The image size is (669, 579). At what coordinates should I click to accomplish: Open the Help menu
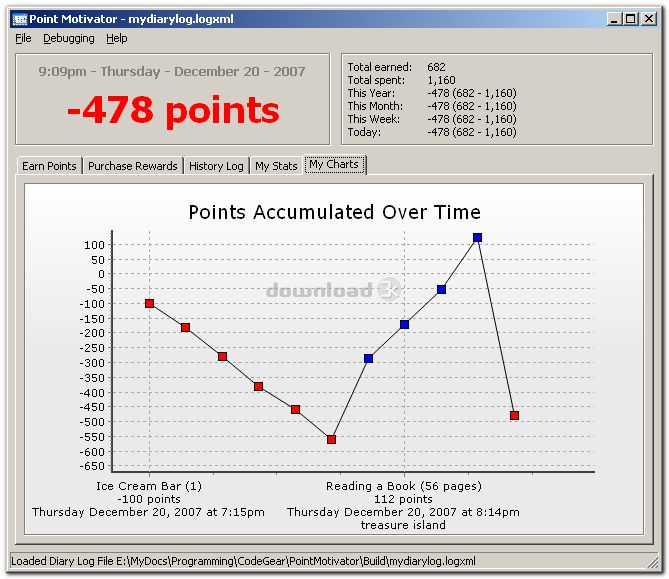[x=117, y=38]
